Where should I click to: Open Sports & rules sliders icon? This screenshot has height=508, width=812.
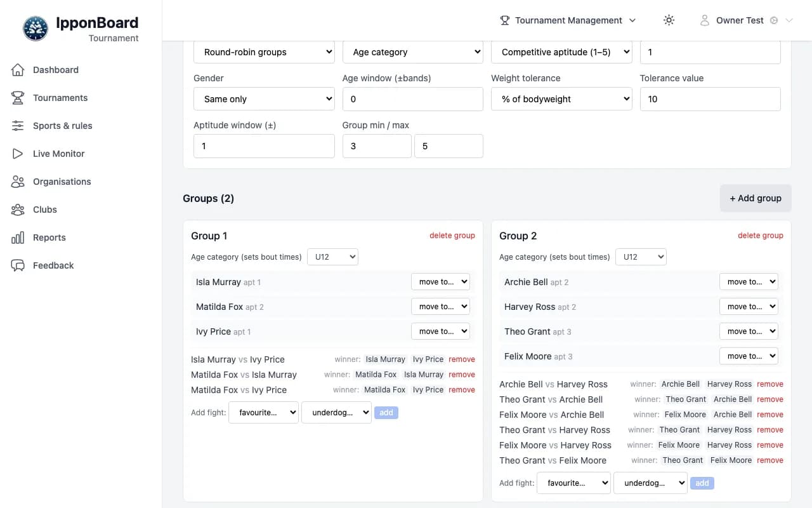pyautogui.click(x=18, y=126)
